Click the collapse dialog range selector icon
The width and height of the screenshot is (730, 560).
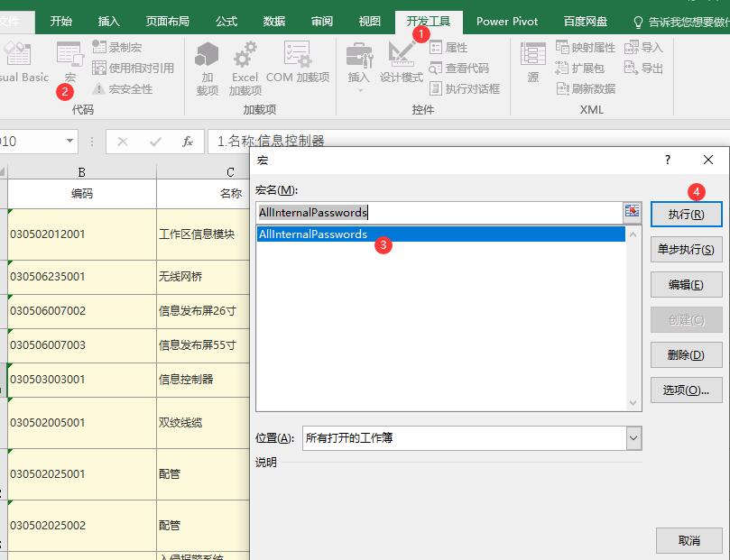tap(632, 212)
